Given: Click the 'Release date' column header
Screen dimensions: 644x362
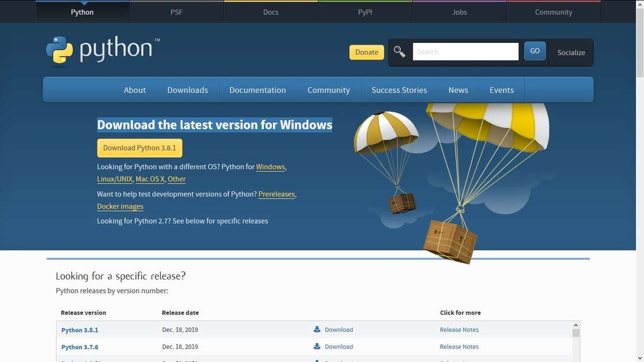Looking at the screenshot, I should point(180,313).
